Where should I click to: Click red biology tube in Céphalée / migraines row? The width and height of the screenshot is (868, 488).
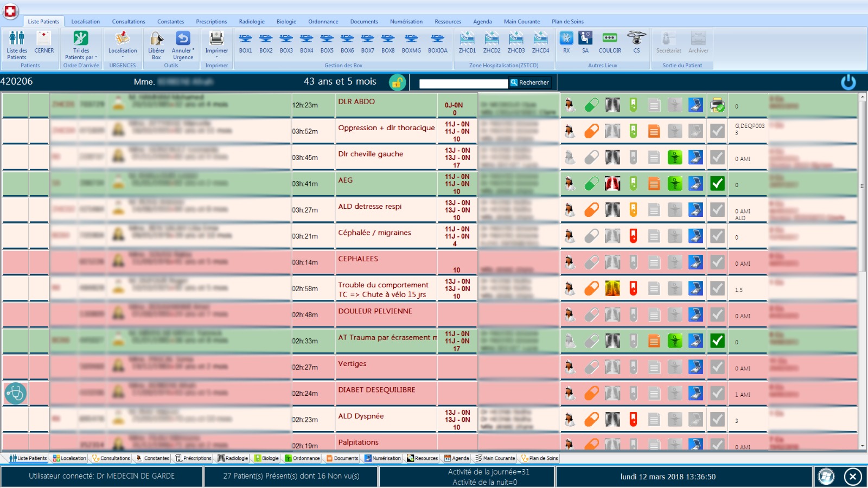pyautogui.click(x=633, y=236)
